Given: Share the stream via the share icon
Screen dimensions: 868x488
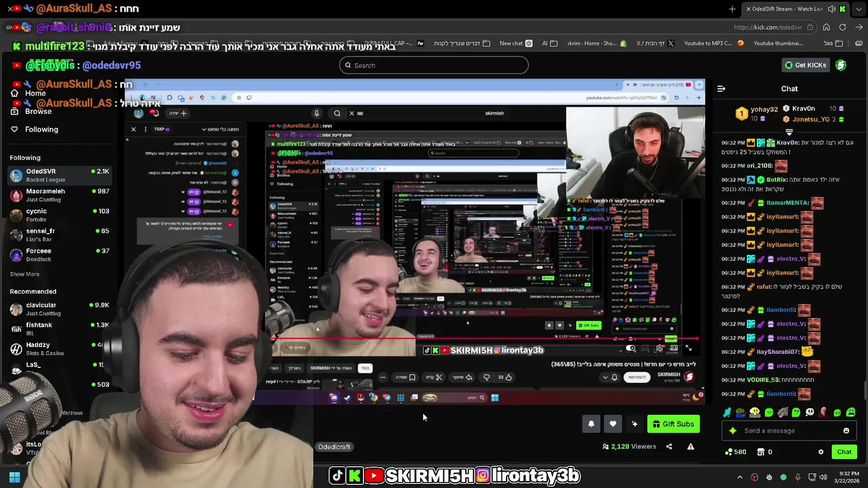Looking at the screenshot, I should pos(669,447).
